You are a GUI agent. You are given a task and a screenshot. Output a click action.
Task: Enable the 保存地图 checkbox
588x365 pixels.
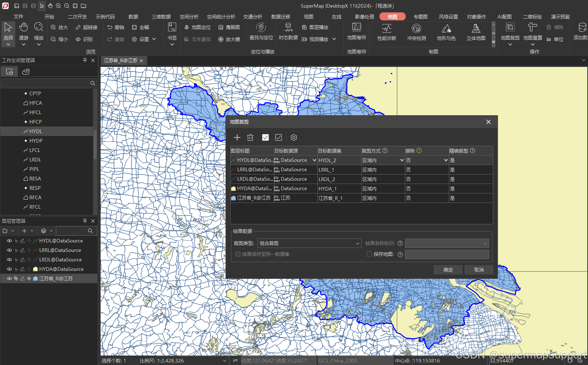point(369,254)
